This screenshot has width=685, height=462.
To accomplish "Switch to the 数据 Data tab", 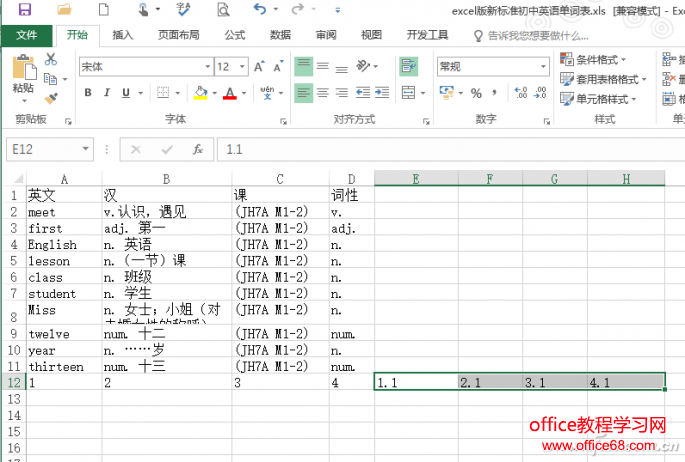I will tap(280, 35).
